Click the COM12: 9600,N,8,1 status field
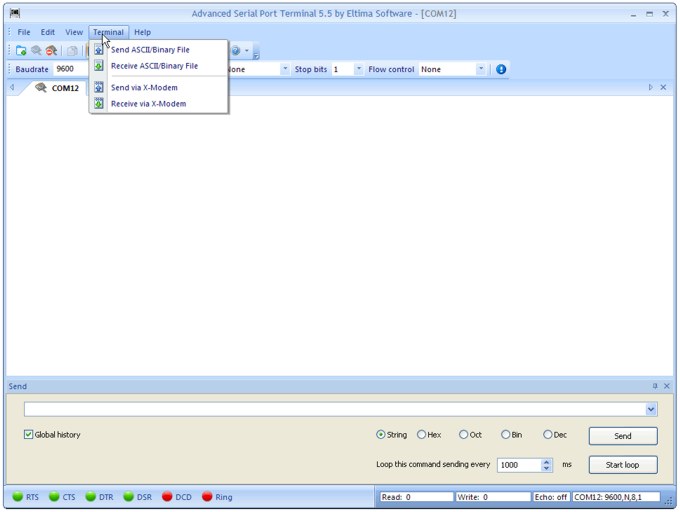 pyautogui.click(x=616, y=497)
